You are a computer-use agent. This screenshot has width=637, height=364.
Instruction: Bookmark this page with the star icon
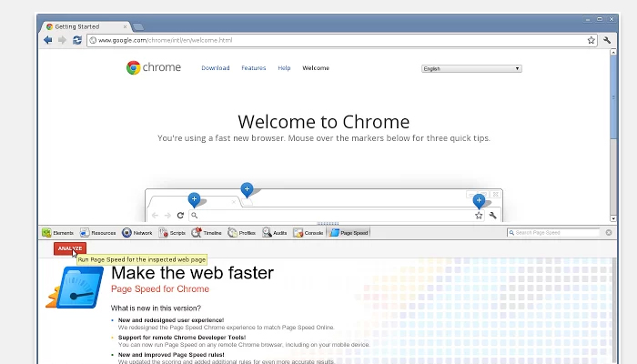592,40
